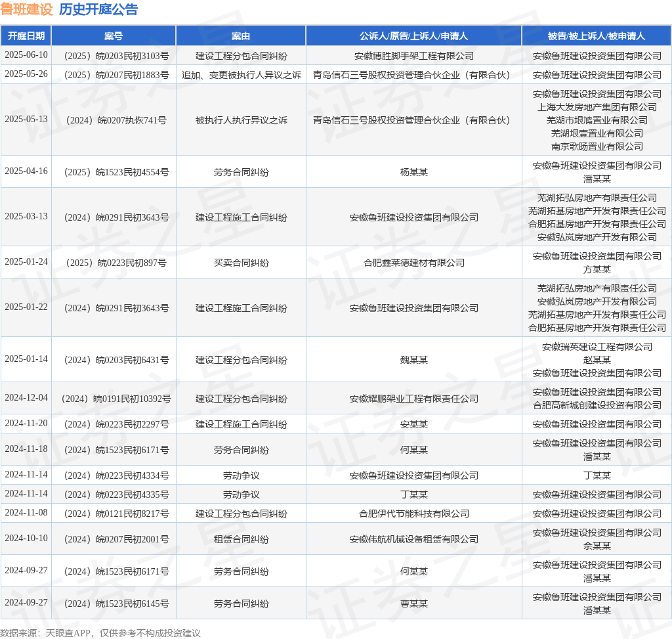Click plaintiff 魏某某

coord(414,360)
